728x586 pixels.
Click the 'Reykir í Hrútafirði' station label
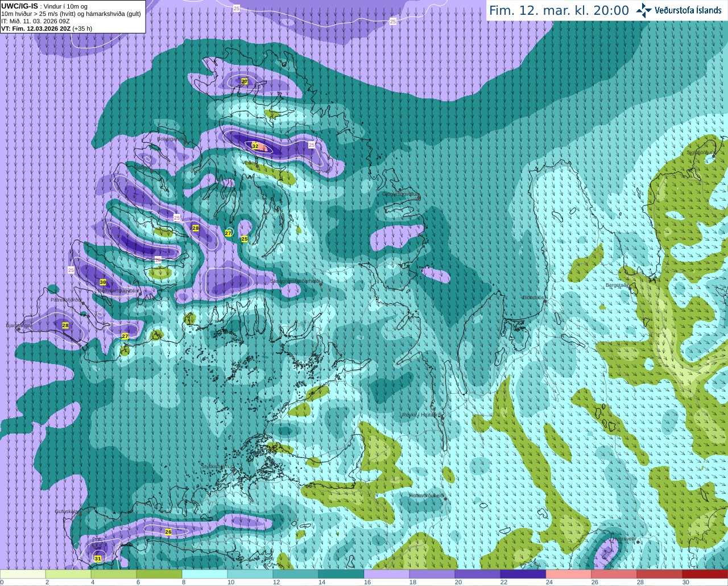[x=422, y=415]
